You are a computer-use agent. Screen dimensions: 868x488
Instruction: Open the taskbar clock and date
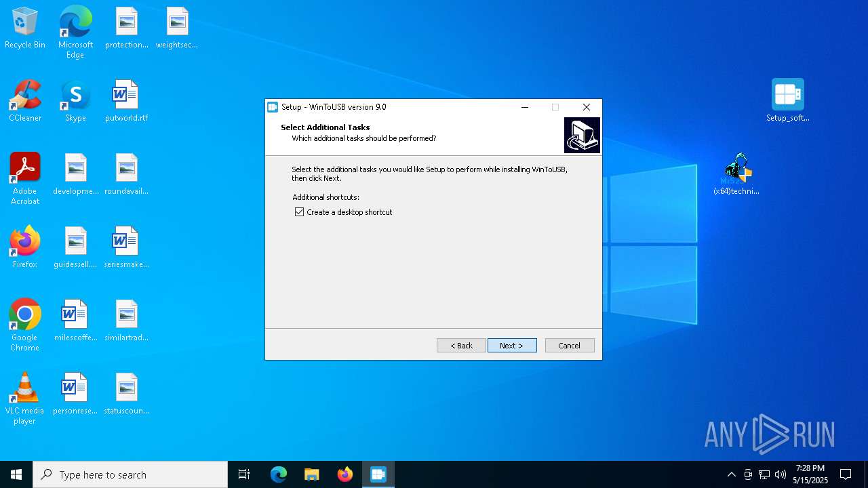pyautogui.click(x=810, y=474)
